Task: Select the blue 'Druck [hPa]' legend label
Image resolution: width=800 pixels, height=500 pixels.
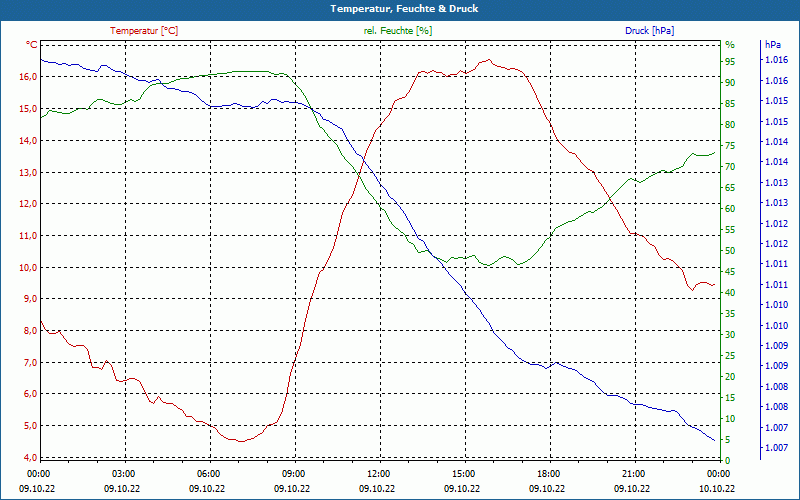Action: point(649,31)
